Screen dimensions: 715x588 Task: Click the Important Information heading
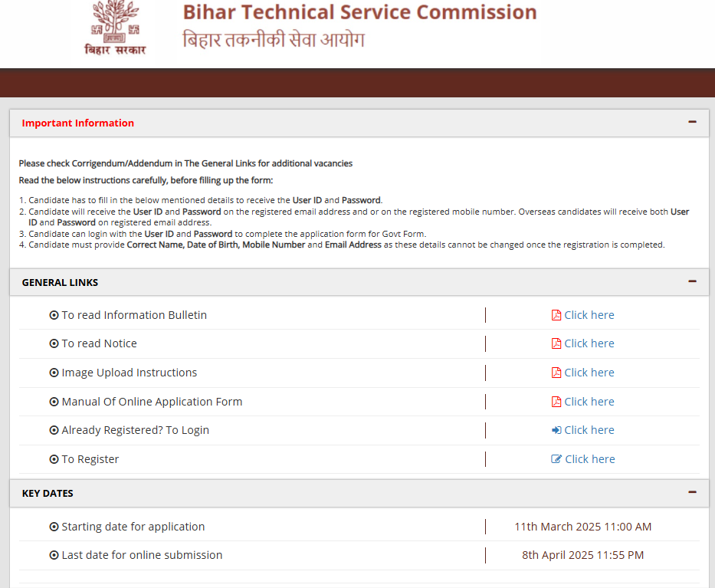point(78,123)
